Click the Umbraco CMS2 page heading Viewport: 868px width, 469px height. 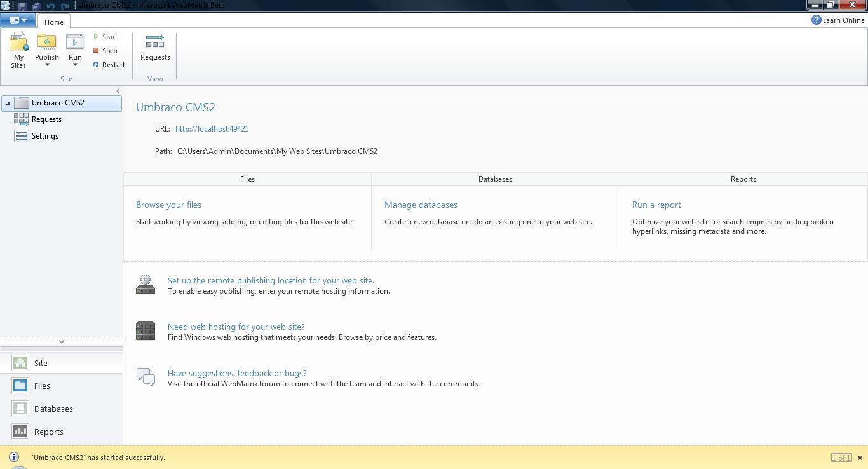tap(175, 107)
